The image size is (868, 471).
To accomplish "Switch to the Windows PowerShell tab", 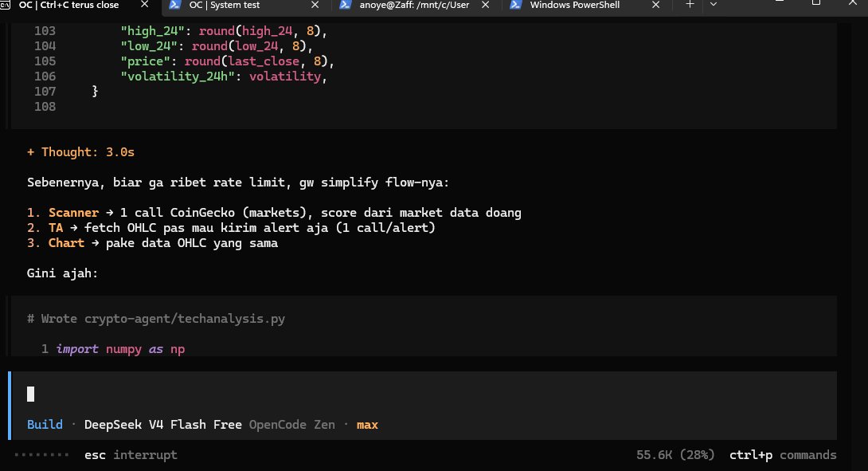I will point(574,5).
